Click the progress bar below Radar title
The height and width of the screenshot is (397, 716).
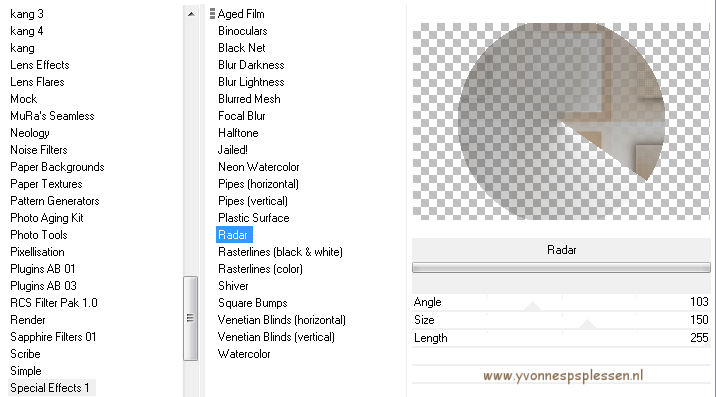[561, 268]
